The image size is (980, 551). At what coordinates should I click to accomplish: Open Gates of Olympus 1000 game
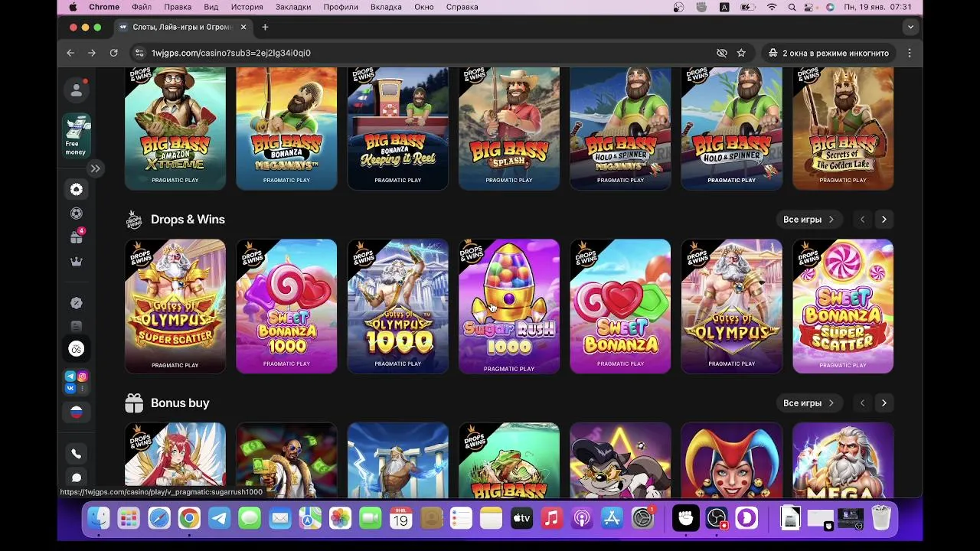[x=398, y=306]
